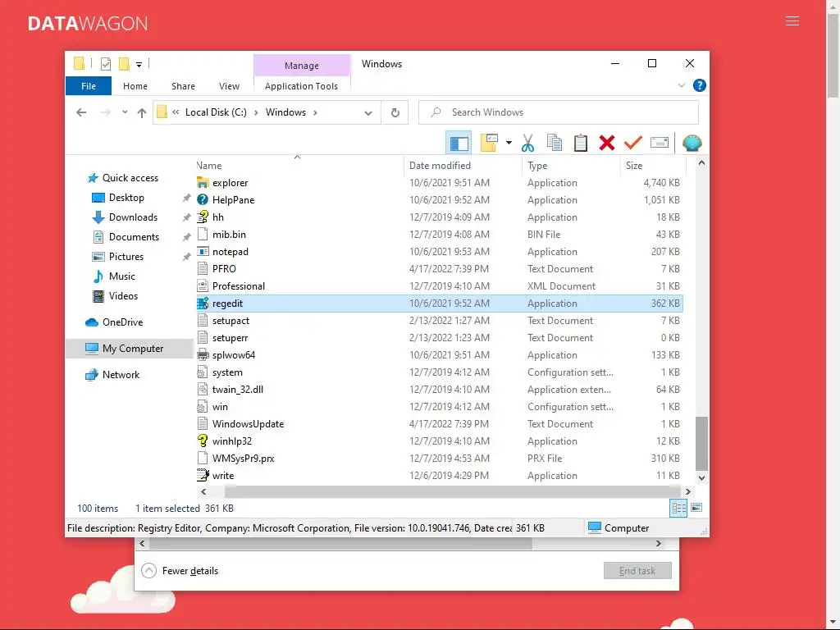Screen dimensions: 840x630
Task: Go up one folder level
Action: 141,112
